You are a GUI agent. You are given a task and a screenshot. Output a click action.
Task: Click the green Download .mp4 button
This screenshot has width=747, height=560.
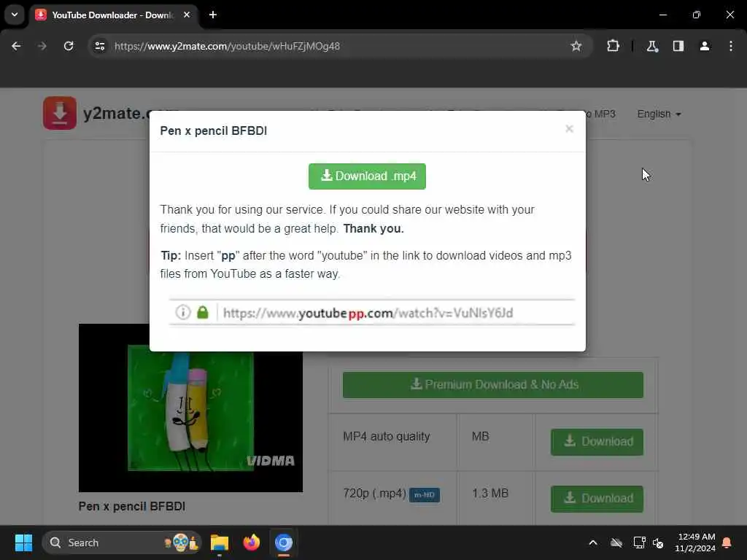click(367, 176)
